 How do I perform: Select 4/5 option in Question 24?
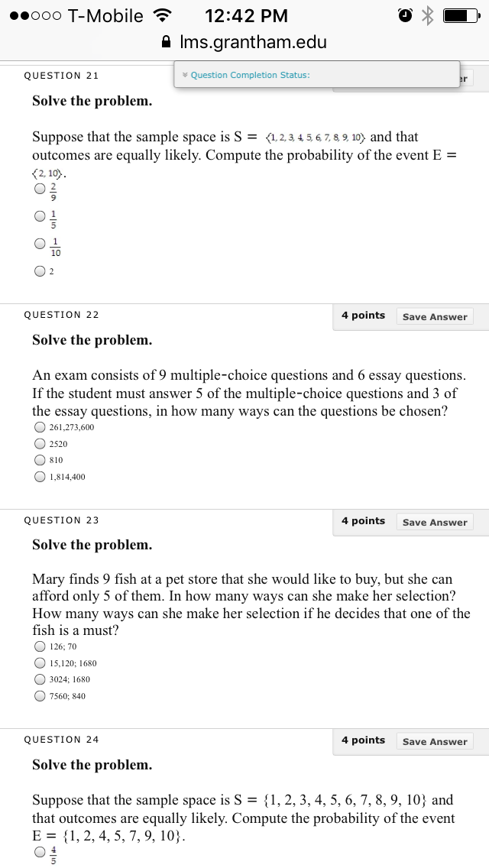(39, 852)
